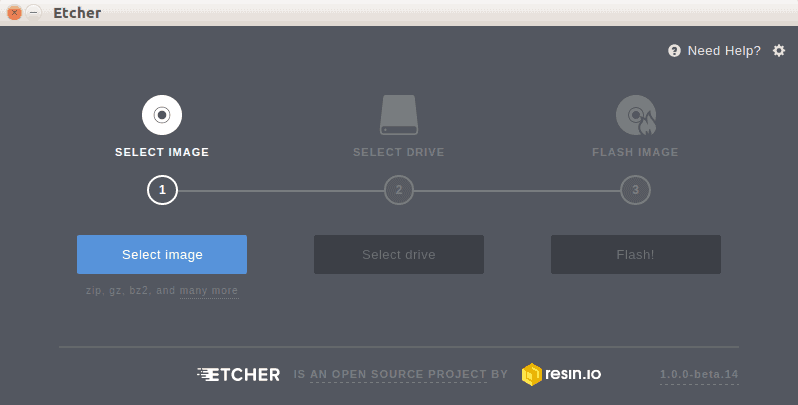Click the SELECT DRIVE heading text
798x405 pixels.
(x=398, y=152)
